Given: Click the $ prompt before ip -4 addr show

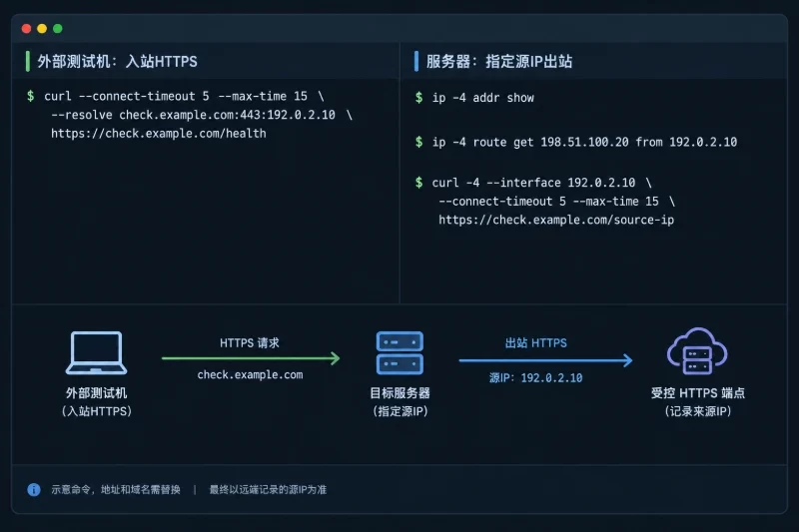Looking at the screenshot, I should coord(418,98).
